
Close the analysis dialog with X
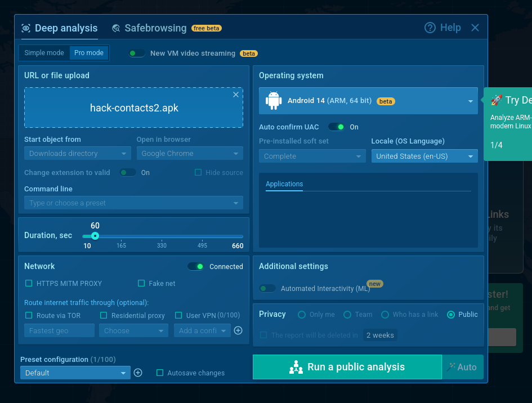(x=475, y=28)
